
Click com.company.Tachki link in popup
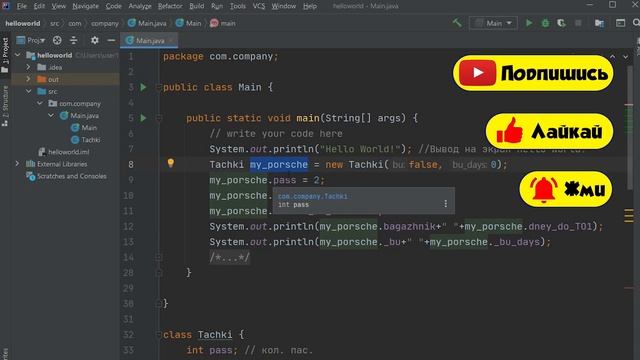click(313, 196)
